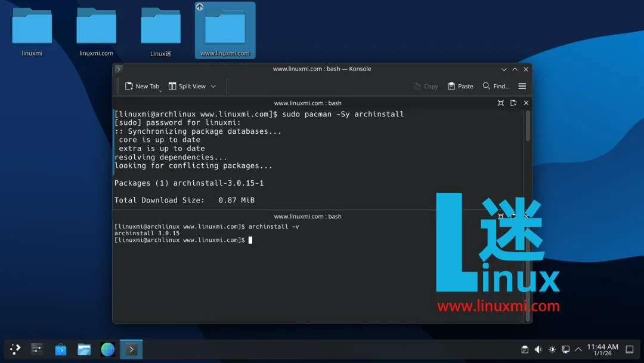Open the clipboard tray icon

coord(525,349)
